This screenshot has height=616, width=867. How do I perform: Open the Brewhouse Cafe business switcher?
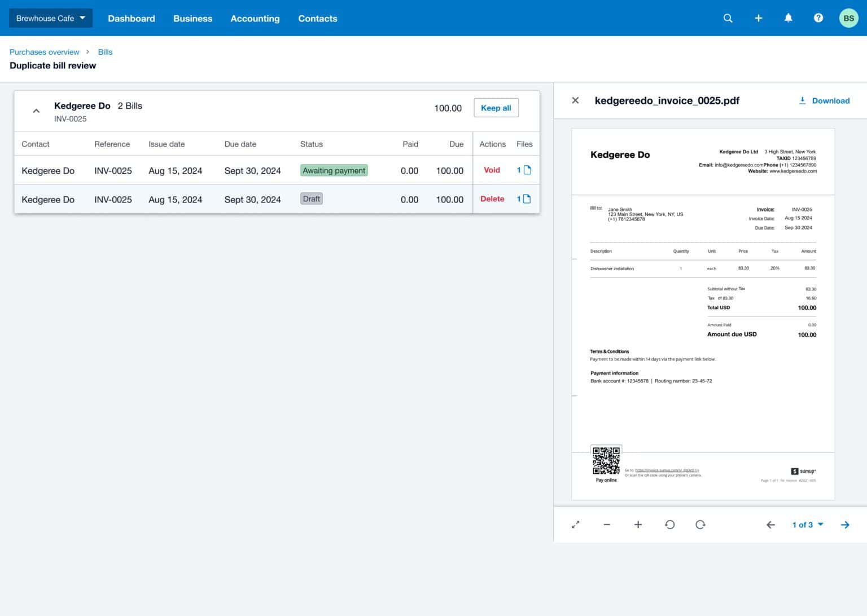[50, 17]
